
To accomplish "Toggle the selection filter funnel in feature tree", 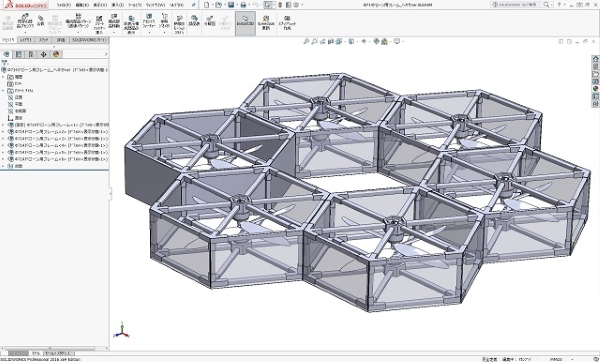I will tap(5, 63).
